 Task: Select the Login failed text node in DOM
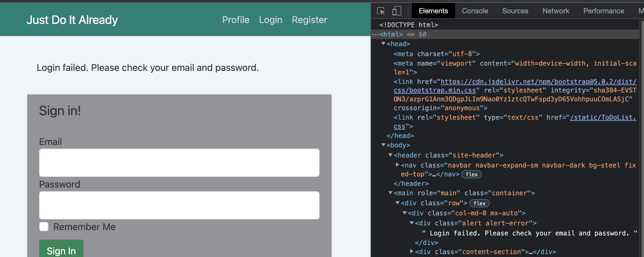click(x=529, y=233)
